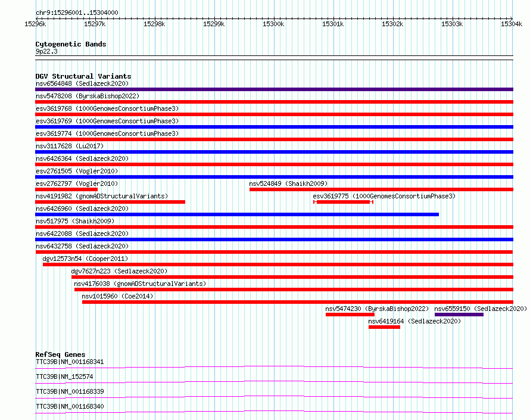Image resolution: width=530 pixels, height=420 pixels.
Task: Select the blue bar under nsv6422088
Action: click(x=274, y=239)
